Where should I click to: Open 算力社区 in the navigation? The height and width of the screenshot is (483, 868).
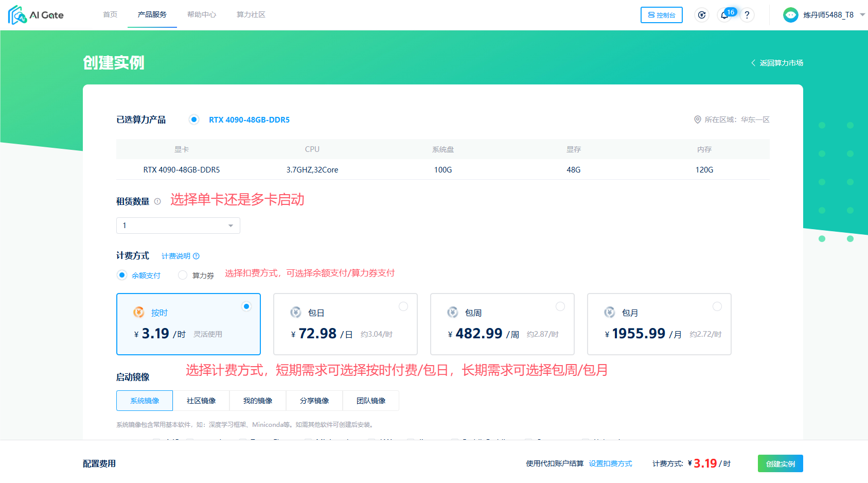(251, 14)
